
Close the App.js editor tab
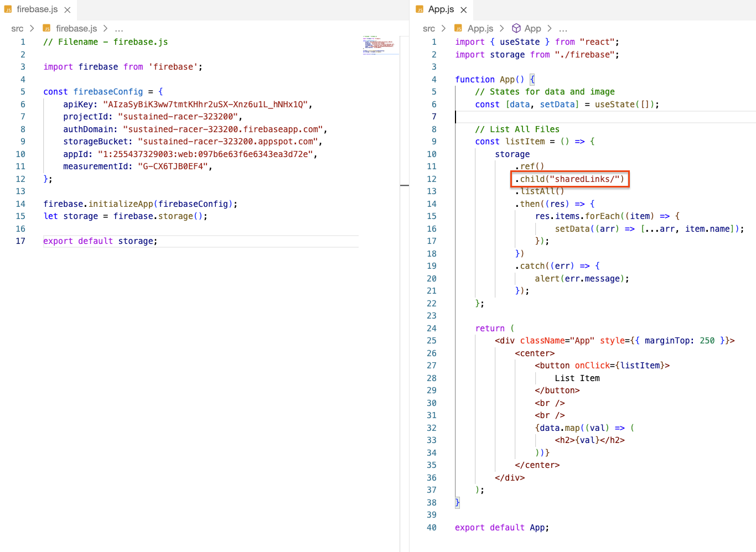point(464,10)
